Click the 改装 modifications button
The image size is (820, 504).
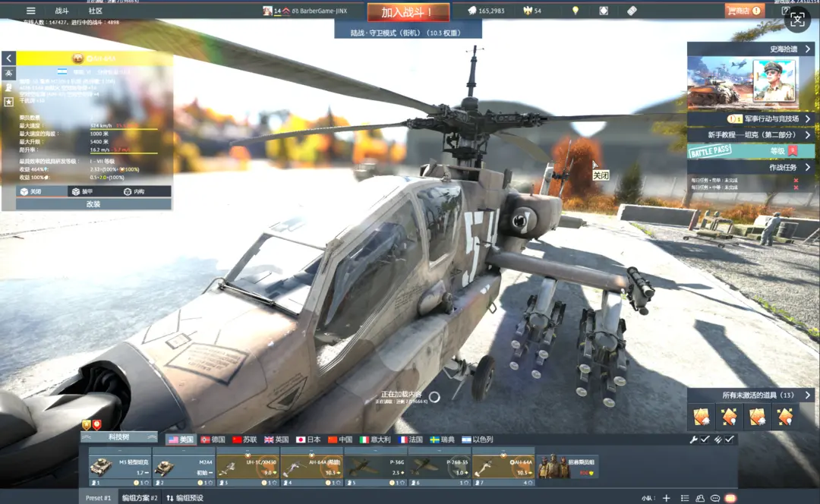tap(93, 204)
